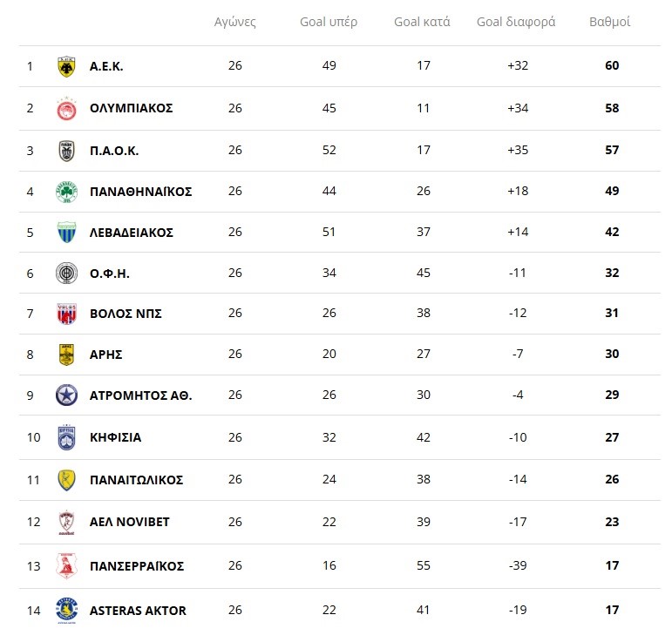Click the ΟΛΥΜΠΙΑΚΟΣ team name
Screen dimensions: 672x642
click(131, 108)
